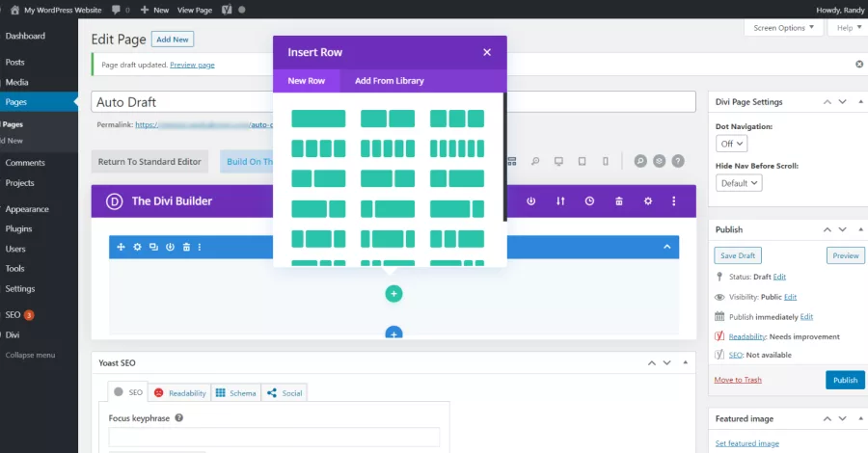Move Featured image panel up
Screen dimensions: 868x453
click(x=827, y=418)
